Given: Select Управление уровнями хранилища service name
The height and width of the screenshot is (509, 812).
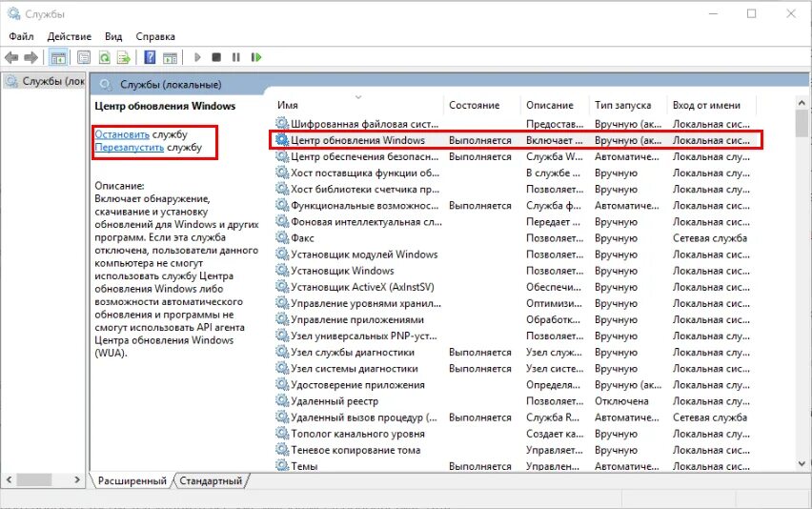Looking at the screenshot, I should click(x=366, y=303).
